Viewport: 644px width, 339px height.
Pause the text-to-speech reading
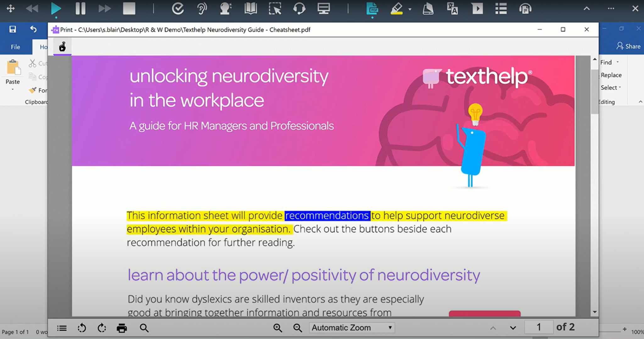tap(80, 8)
